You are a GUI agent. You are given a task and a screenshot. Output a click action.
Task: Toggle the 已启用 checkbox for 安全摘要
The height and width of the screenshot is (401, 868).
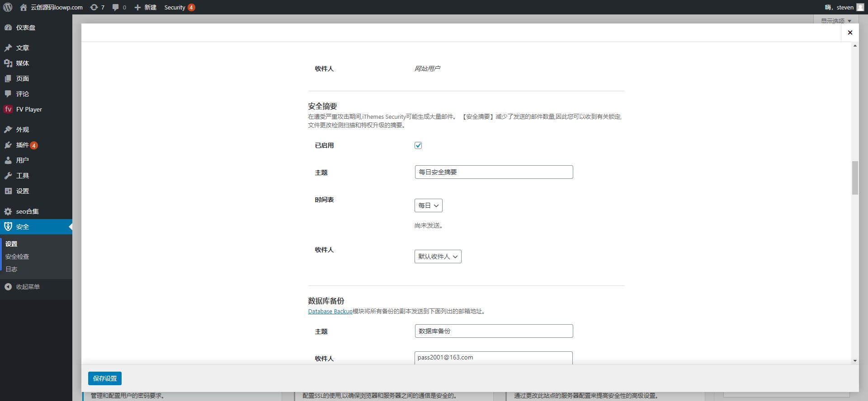[418, 145]
